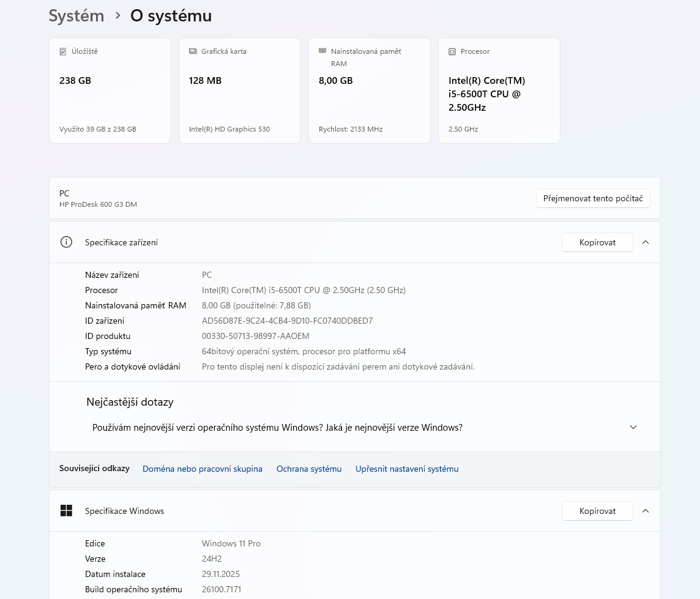
Task: Click the graphics card icon beside Grafická karta
Action: coord(193,51)
